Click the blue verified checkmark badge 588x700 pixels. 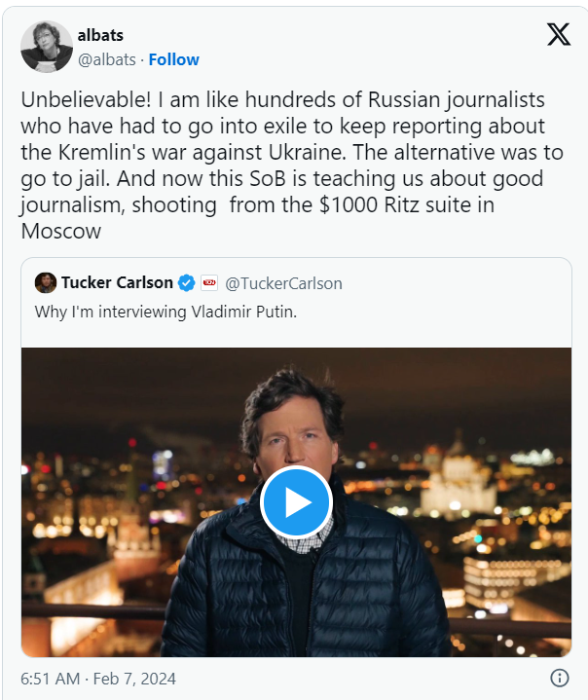coord(188,283)
